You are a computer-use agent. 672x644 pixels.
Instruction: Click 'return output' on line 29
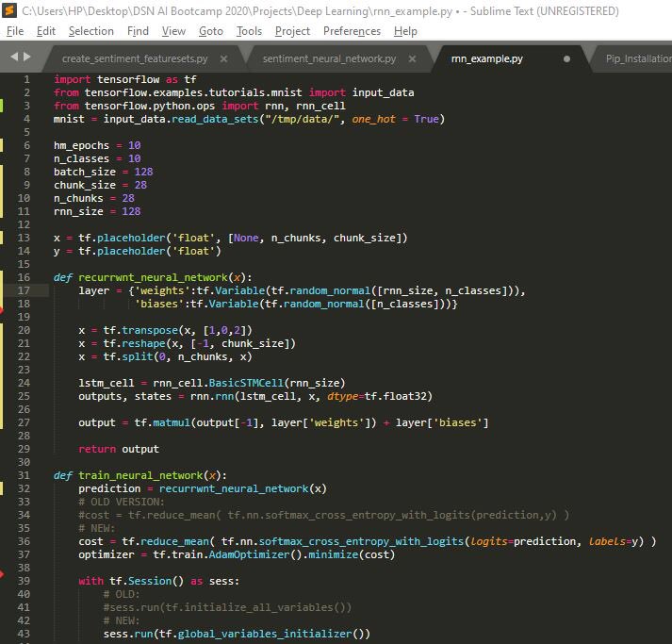tap(119, 449)
